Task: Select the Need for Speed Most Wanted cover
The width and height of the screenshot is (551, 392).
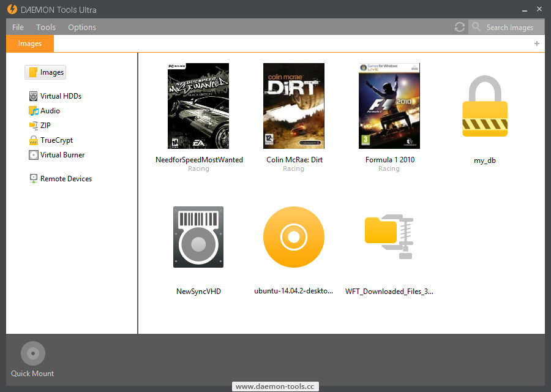Action: (198, 106)
